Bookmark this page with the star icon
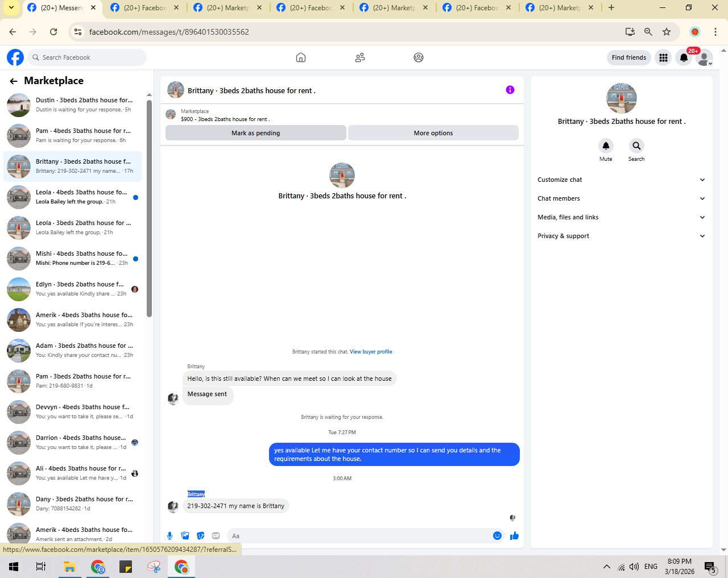The width and height of the screenshot is (728, 578). coord(667,32)
